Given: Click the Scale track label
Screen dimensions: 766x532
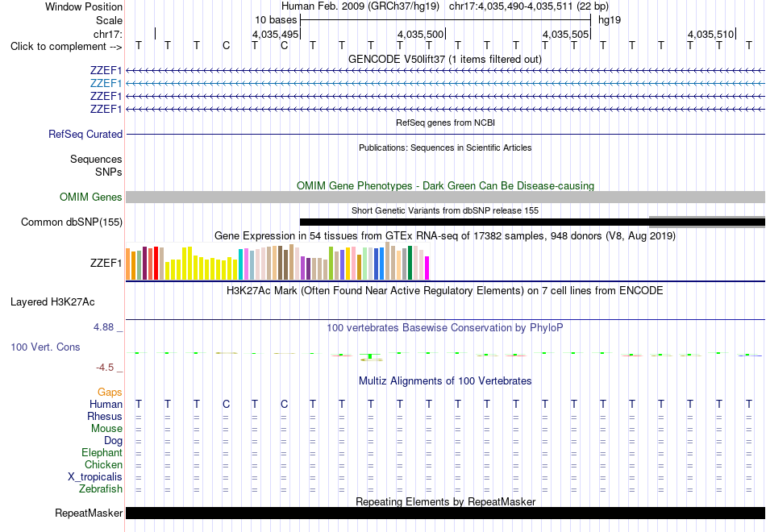Looking at the screenshot, I should point(109,20).
